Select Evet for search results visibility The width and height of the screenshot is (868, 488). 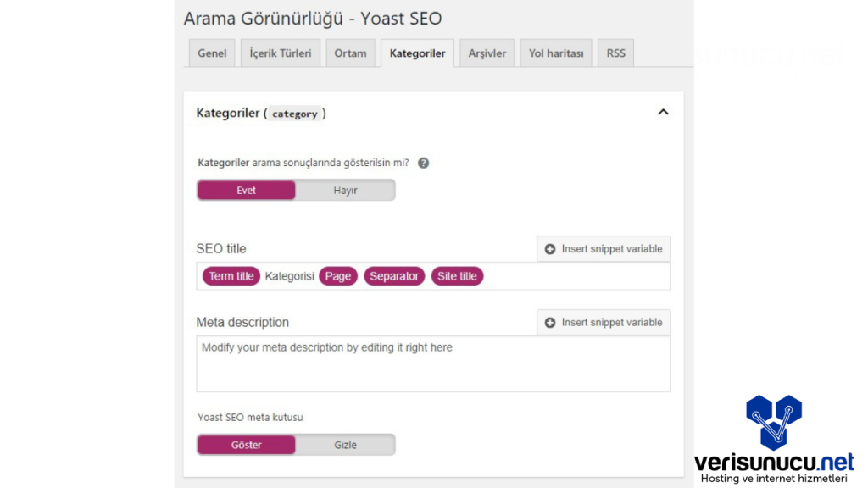coord(247,191)
